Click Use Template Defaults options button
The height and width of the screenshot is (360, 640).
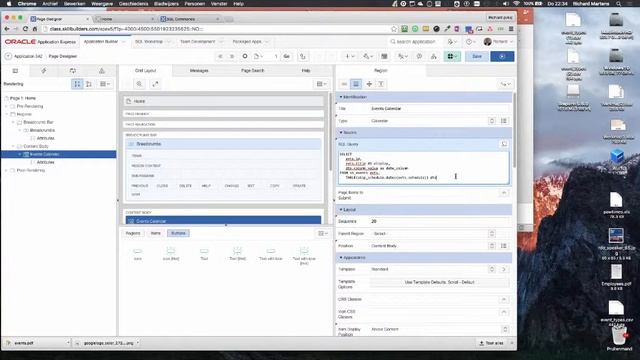pyautogui.click(x=440, y=282)
